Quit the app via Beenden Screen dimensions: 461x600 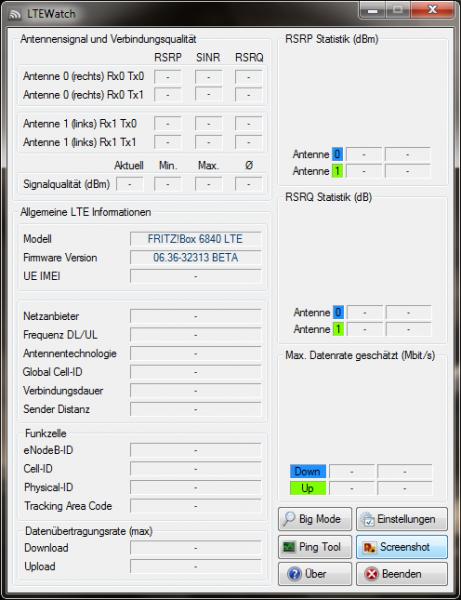pos(402,574)
